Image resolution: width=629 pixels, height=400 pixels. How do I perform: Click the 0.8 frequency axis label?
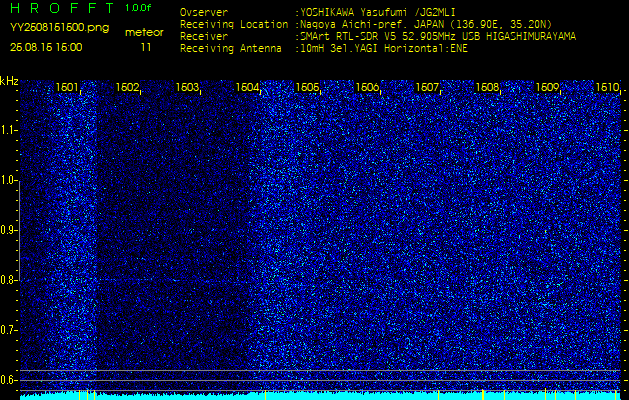[x=8, y=280]
